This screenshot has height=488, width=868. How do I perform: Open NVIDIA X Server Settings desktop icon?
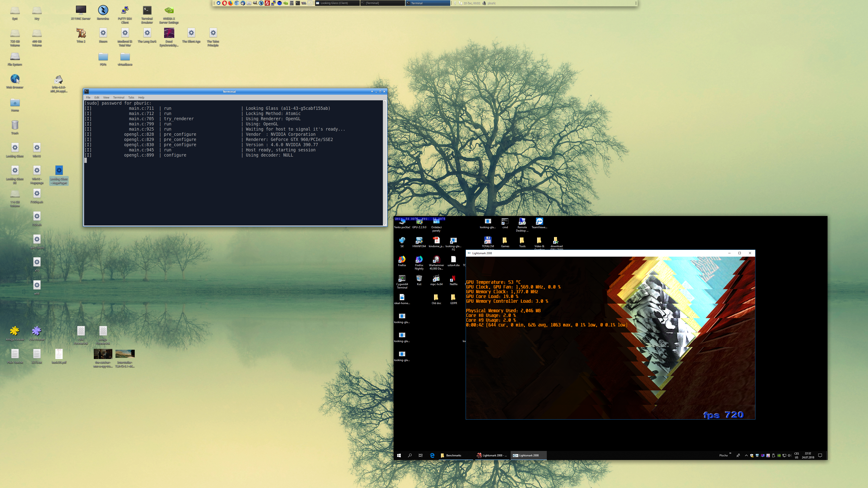click(169, 15)
